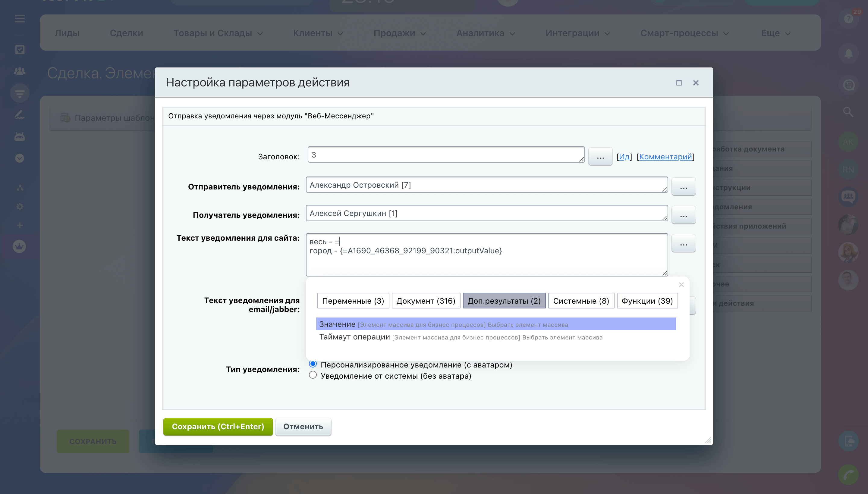This screenshot has height=494, width=868.
Task: Open the search magnifier icon on right
Action: 848,112
